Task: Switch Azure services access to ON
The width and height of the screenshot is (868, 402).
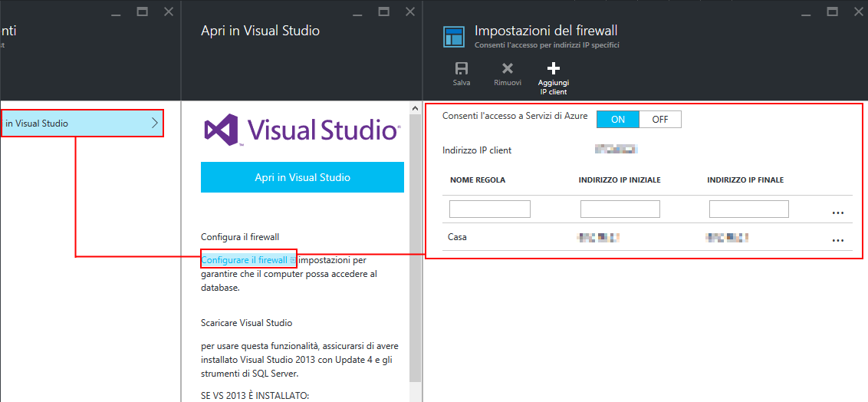Action: [618, 119]
